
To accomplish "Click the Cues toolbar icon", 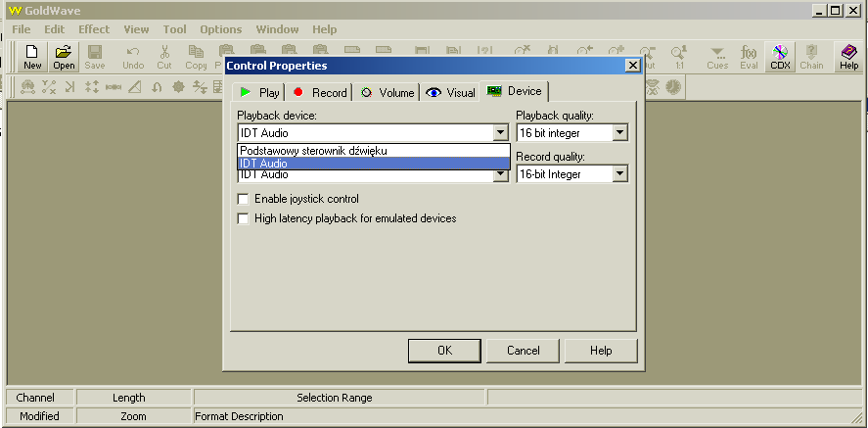I will click(717, 58).
